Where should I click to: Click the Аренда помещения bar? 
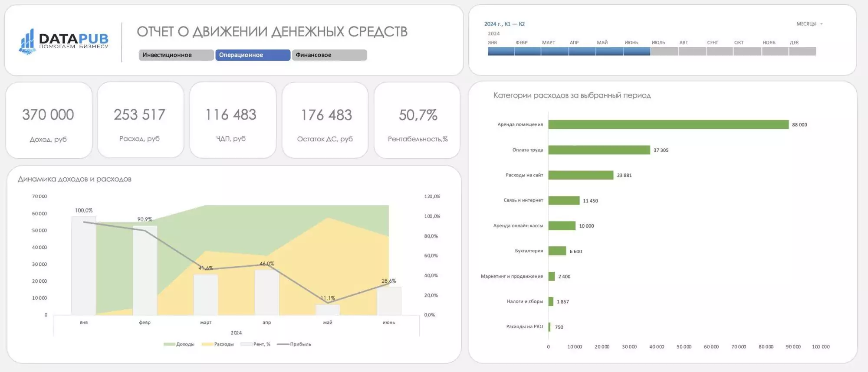coord(668,124)
